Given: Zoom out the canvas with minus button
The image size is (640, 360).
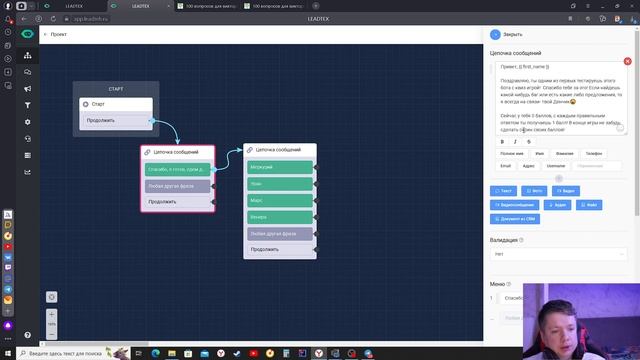Looking at the screenshot, I should (51, 334).
